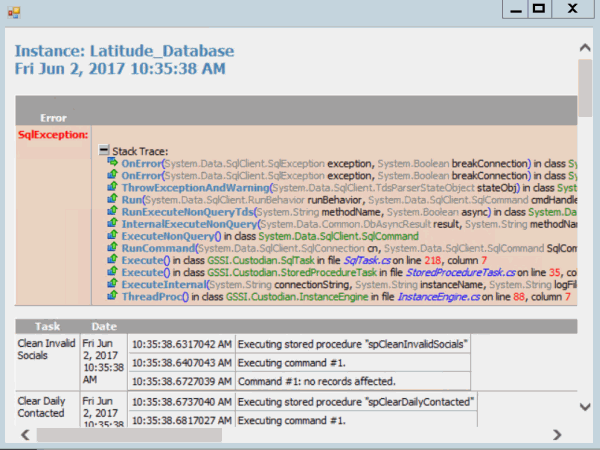Screen dimensions: 600x450
Task: Click the RunExecuteNonQueryTds frame icon
Action: click(114, 212)
